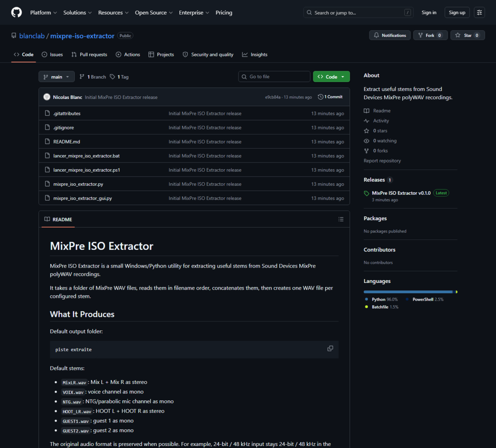The height and width of the screenshot is (448, 496).
Task: Click the Notifications bell button
Action: click(x=390, y=35)
